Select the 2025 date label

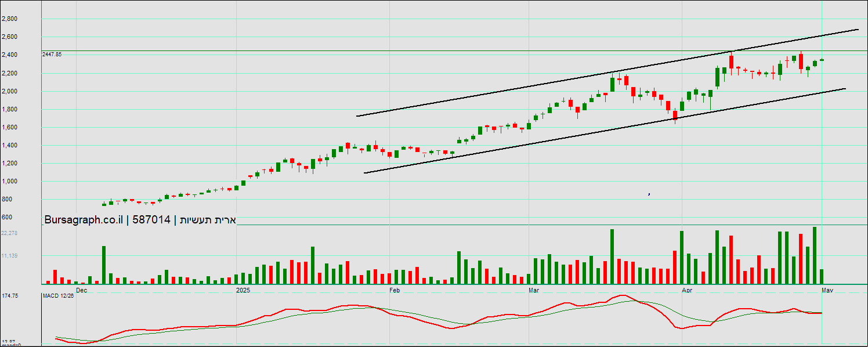pyautogui.click(x=243, y=289)
